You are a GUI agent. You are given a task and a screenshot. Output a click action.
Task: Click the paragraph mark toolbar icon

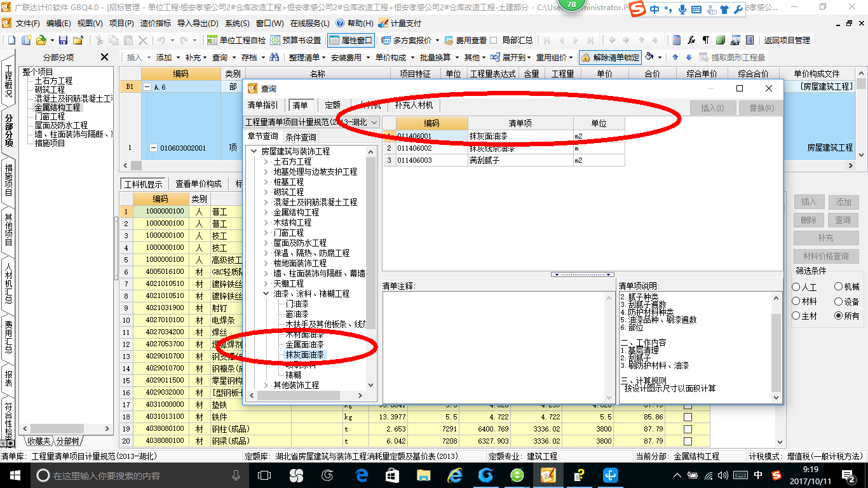pyautogui.click(x=706, y=40)
